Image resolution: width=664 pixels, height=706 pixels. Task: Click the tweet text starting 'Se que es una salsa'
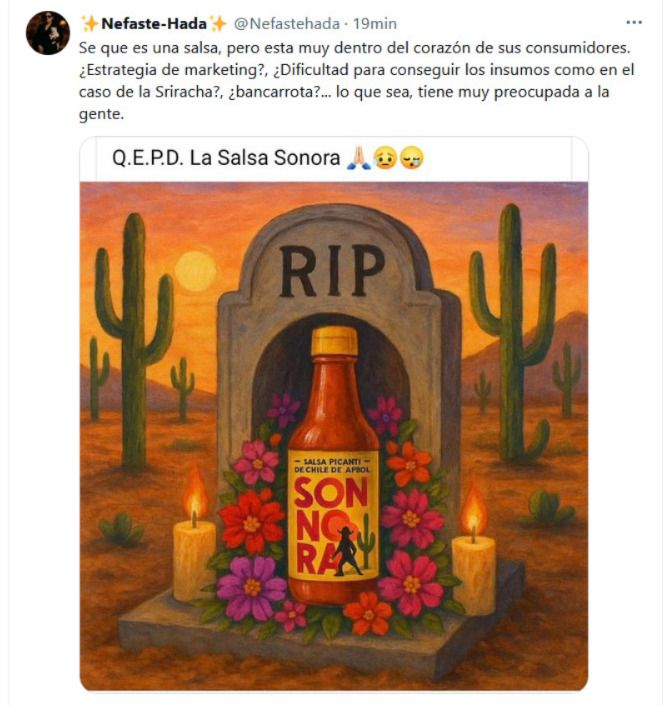(357, 81)
